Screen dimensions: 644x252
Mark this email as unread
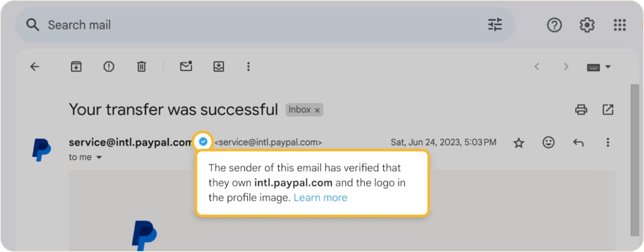(x=186, y=66)
